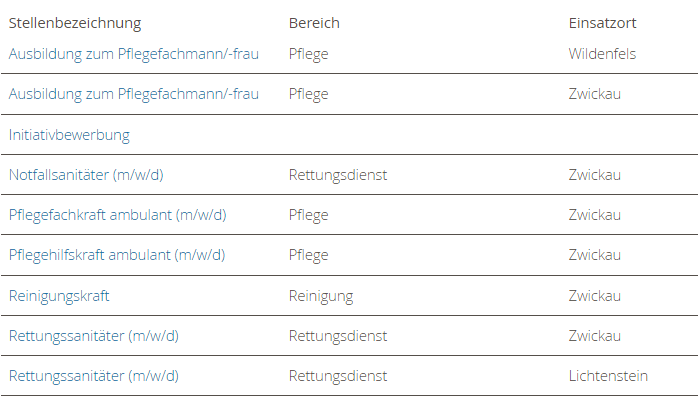Select the Lichtenstein location cell
This screenshot has height=396, width=698.
[x=608, y=376]
